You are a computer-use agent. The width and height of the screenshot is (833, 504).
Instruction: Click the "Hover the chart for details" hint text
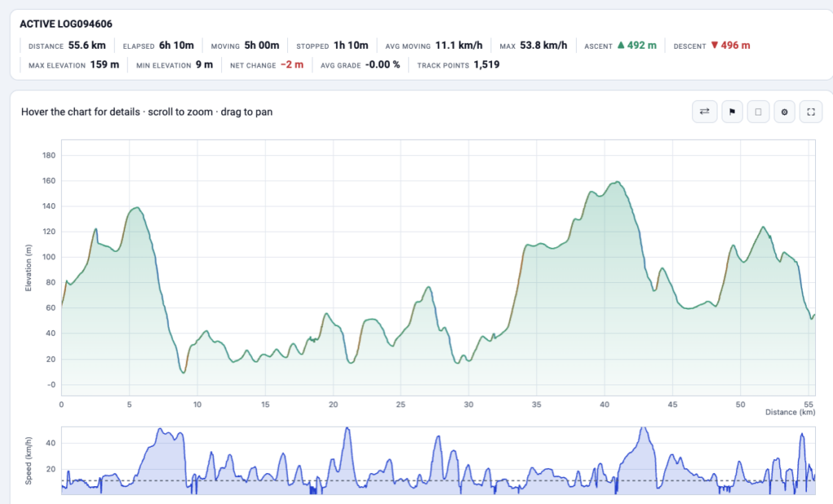click(x=81, y=111)
